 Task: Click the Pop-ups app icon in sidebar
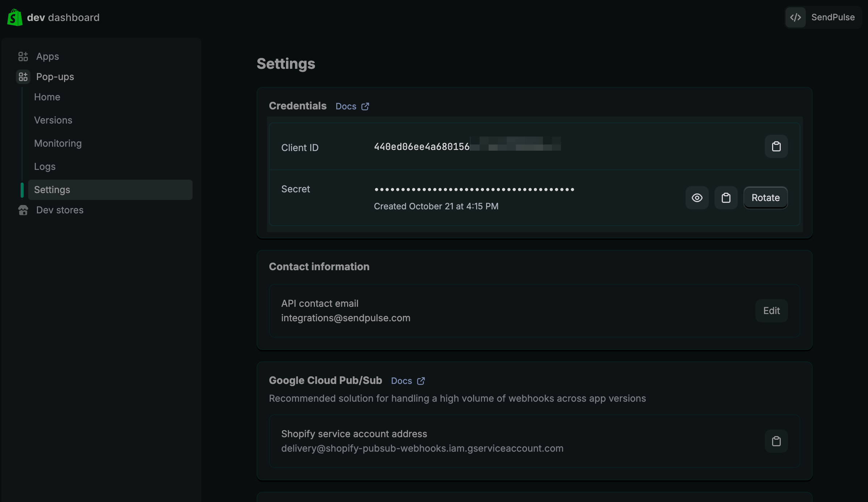coord(23,77)
